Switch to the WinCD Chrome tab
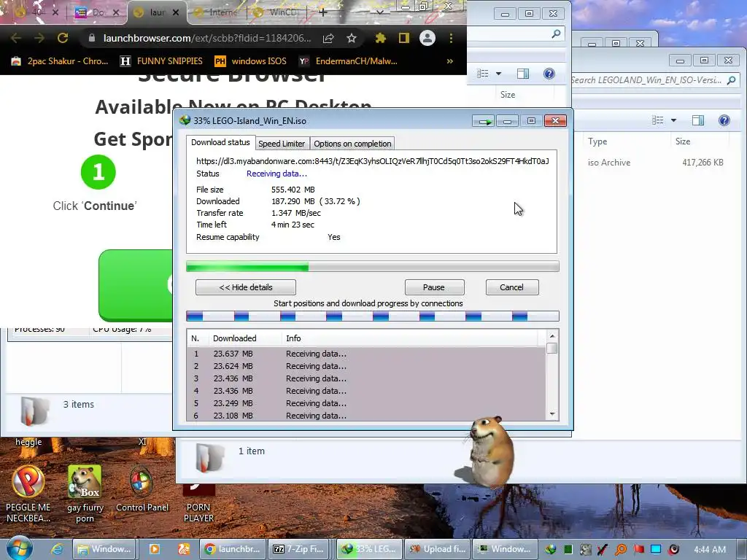 (276, 12)
